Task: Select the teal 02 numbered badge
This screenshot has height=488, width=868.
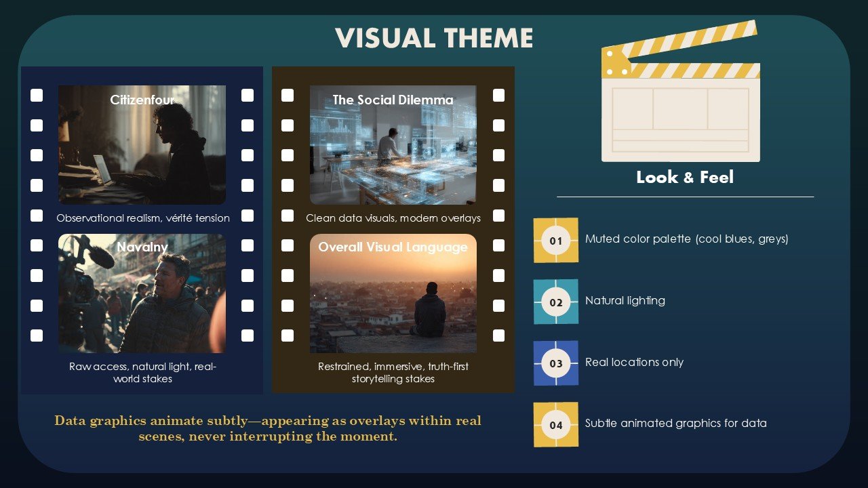Action: (555, 302)
